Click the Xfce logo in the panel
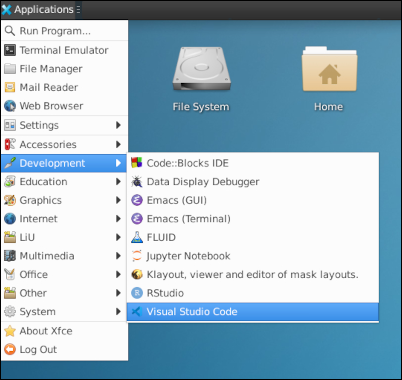 pos(6,10)
